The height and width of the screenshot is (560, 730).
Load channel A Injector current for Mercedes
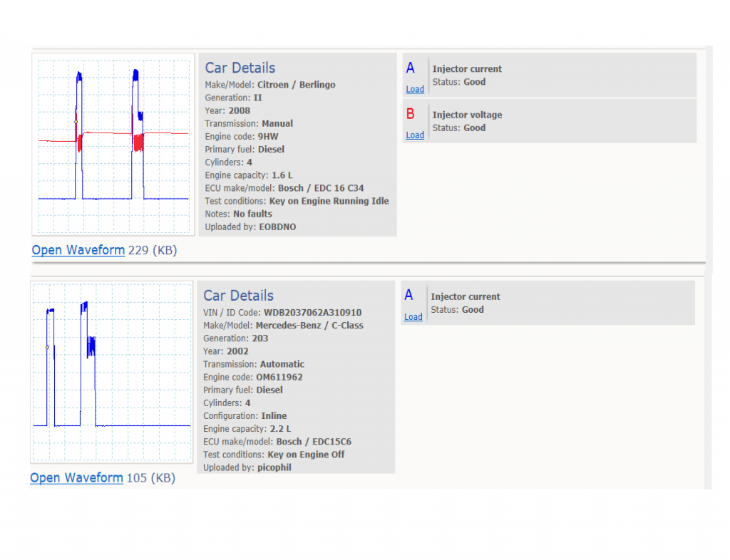point(413,317)
